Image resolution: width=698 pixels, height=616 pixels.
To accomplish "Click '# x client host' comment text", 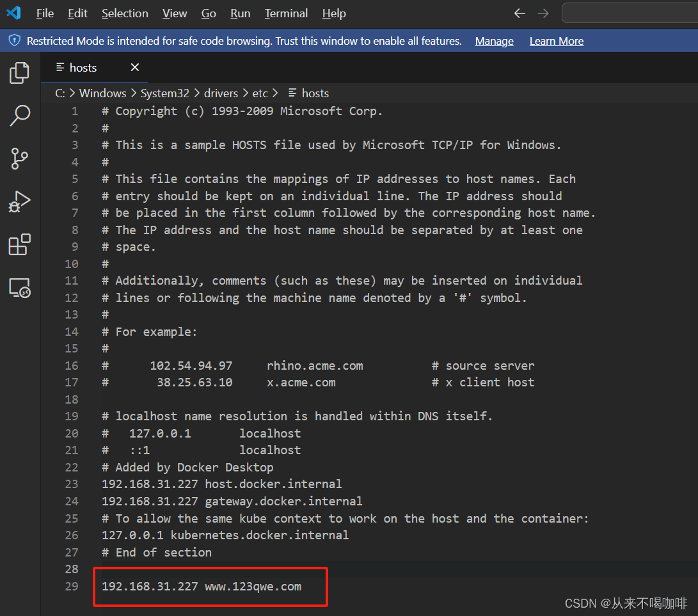I will (x=483, y=383).
